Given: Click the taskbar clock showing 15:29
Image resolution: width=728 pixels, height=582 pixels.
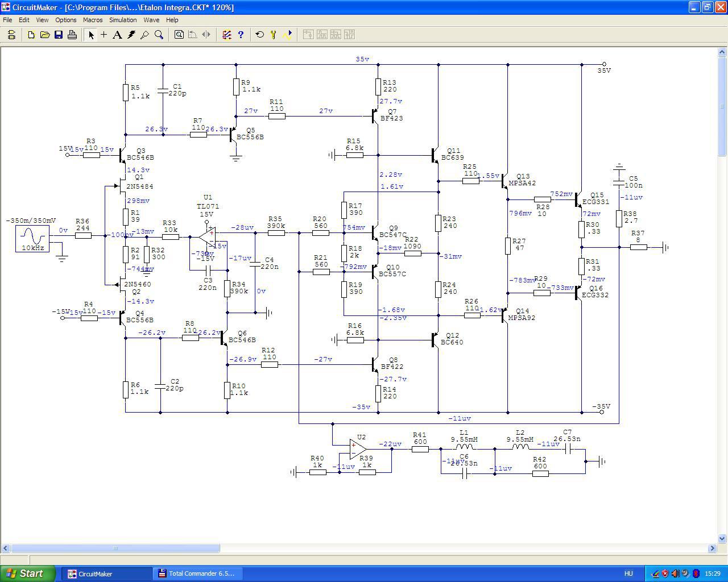Looking at the screenshot, I should click(713, 574).
